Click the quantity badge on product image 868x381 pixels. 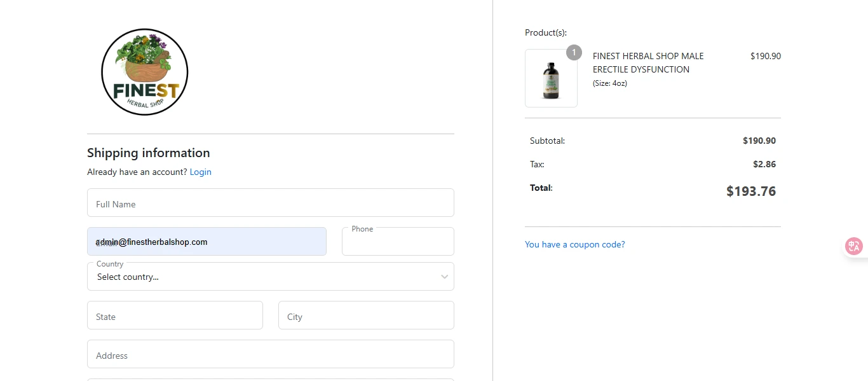pos(574,52)
